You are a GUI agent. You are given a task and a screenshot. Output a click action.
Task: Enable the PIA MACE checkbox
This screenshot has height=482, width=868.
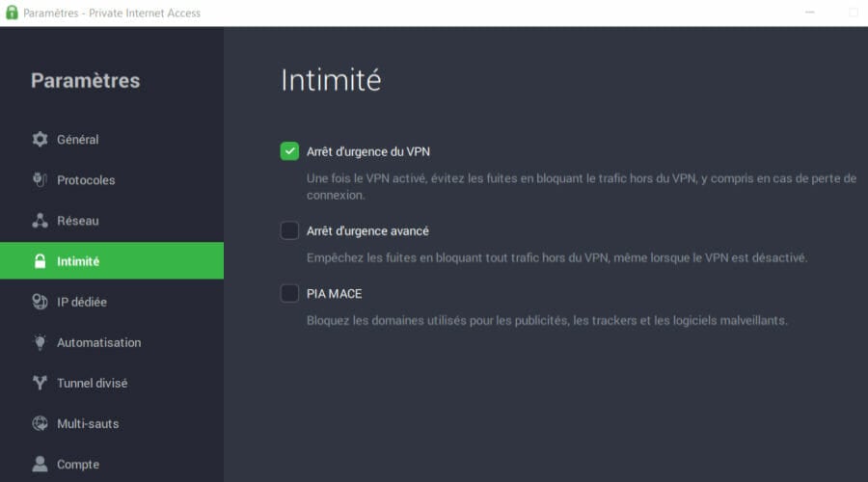click(x=289, y=293)
